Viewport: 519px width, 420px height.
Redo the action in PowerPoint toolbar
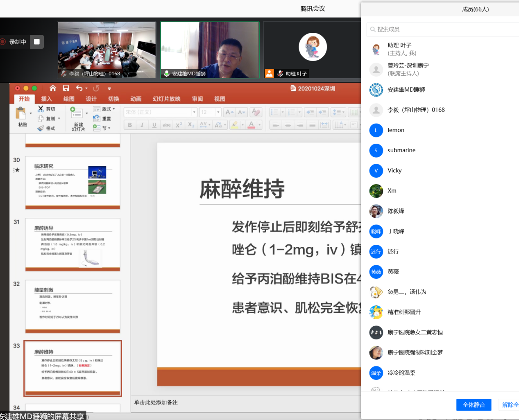pyautogui.click(x=96, y=88)
